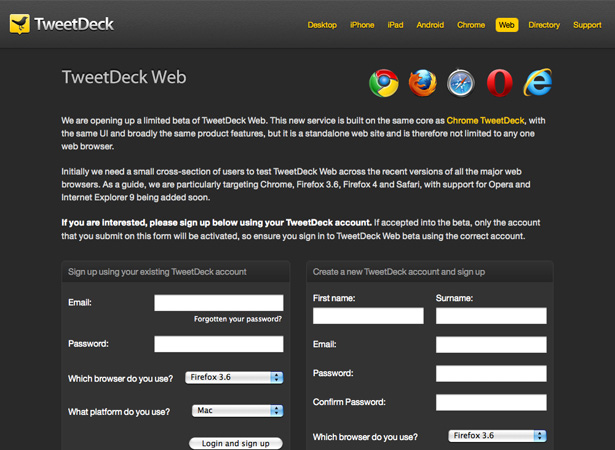Click the Firefox browser icon

(x=422, y=83)
